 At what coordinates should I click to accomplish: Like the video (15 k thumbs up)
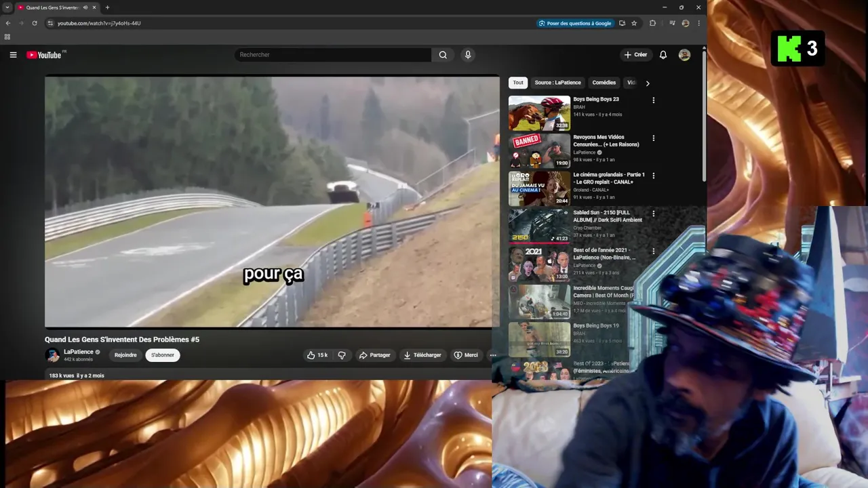pos(317,355)
